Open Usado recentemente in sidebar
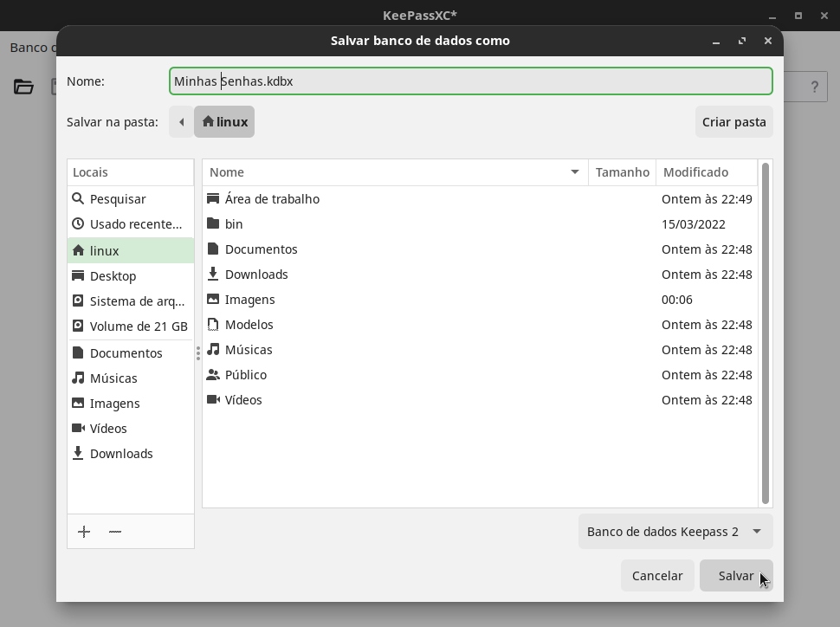The height and width of the screenshot is (627, 840). pyautogui.click(x=130, y=224)
